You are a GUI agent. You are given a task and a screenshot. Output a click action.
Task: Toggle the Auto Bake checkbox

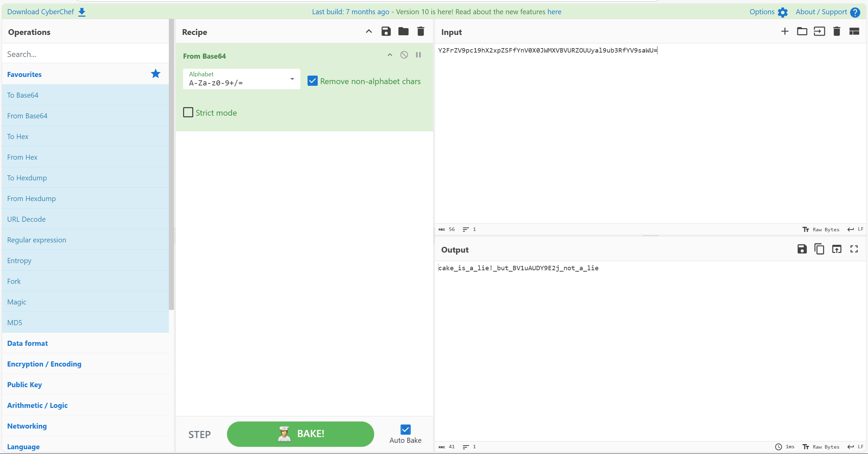tap(406, 430)
